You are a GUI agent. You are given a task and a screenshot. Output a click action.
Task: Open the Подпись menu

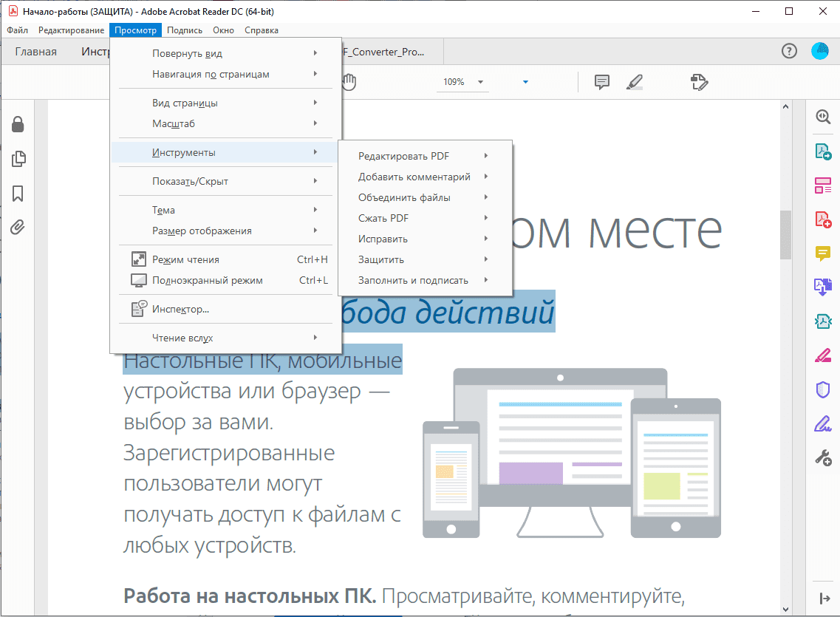185,30
